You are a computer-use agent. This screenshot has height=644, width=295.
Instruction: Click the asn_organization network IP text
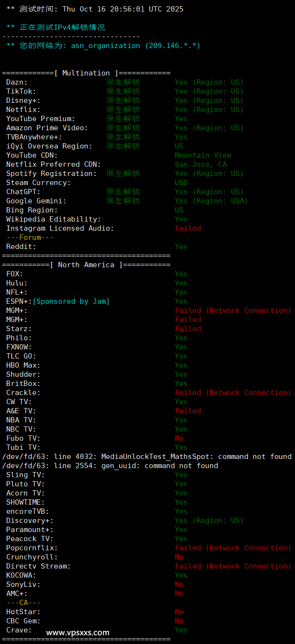coord(135,46)
